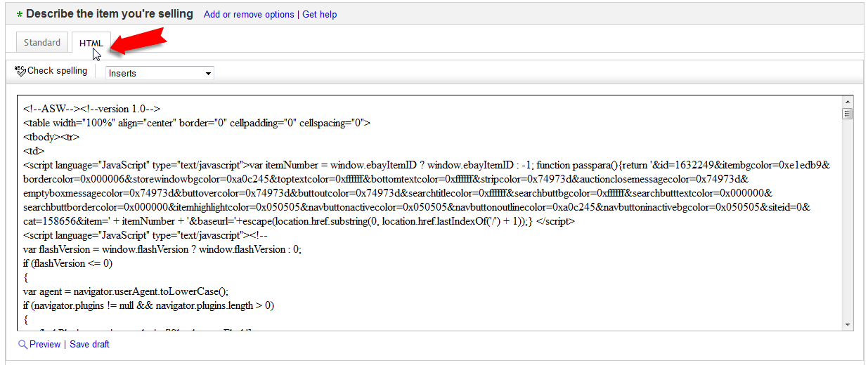Click the Preview link below the editor

[x=45, y=345]
